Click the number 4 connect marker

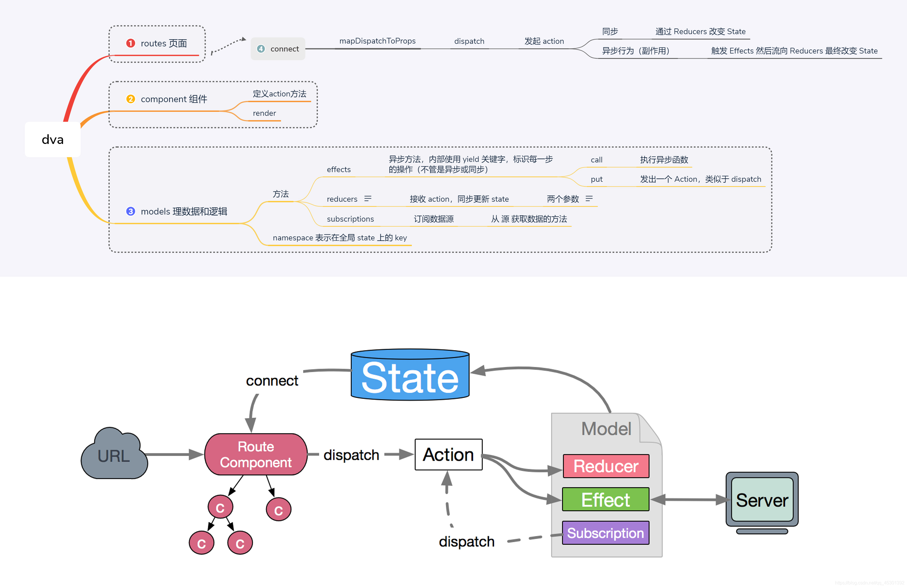point(261,49)
